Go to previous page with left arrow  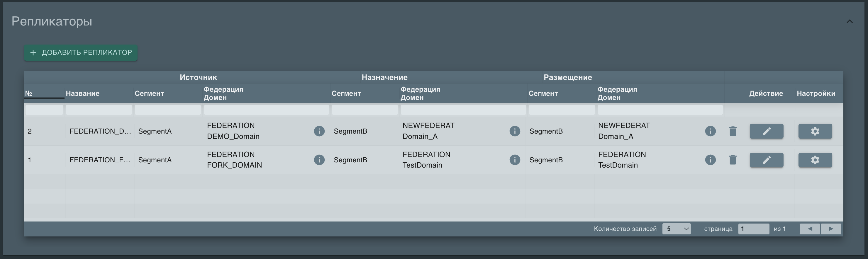pyautogui.click(x=810, y=229)
